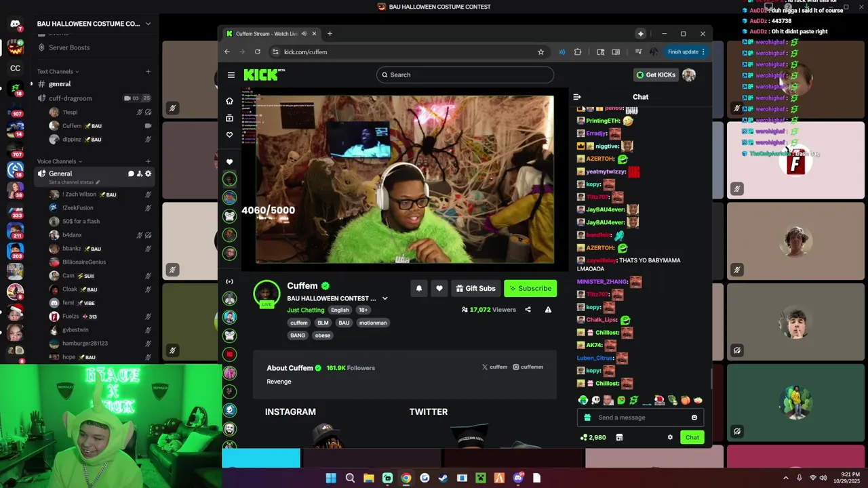Expand the stream title chevron

pyautogui.click(x=384, y=298)
